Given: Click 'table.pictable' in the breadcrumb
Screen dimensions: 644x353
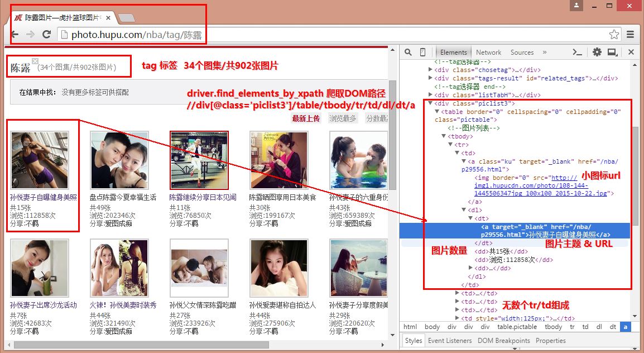Looking at the screenshot, I should click(517, 327).
